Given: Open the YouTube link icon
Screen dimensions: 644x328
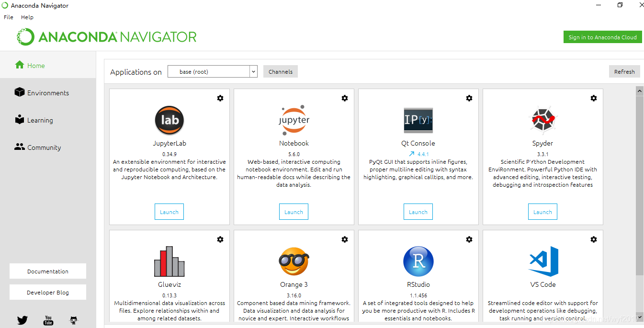Looking at the screenshot, I should [48, 320].
